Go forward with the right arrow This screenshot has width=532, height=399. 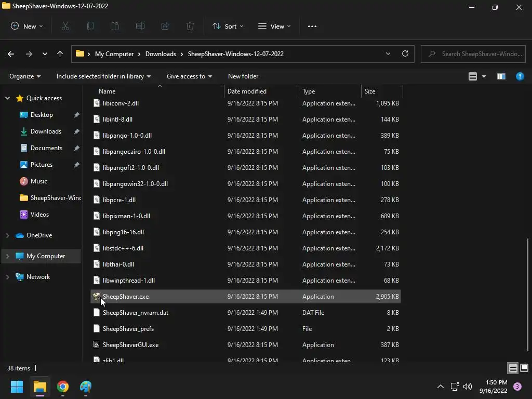click(x=29, y=54)
